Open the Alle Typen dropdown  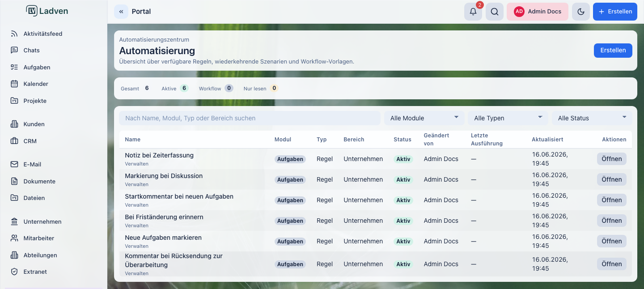508,118
